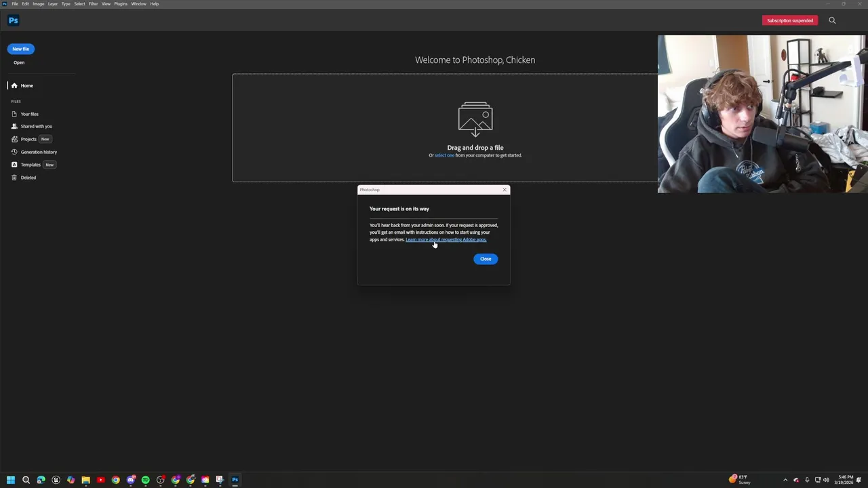Open search via the magnifier icon
The image size is (868, 488).
point(832,20)
